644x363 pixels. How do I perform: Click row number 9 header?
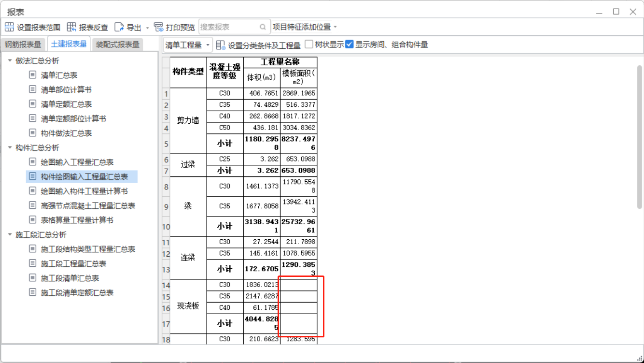pos(166,206)
